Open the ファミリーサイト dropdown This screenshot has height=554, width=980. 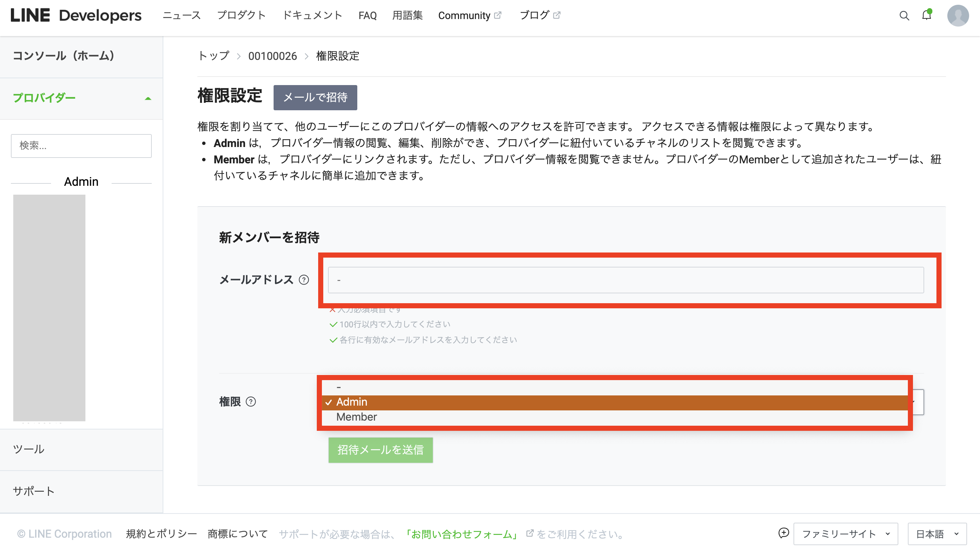(845, 534)
